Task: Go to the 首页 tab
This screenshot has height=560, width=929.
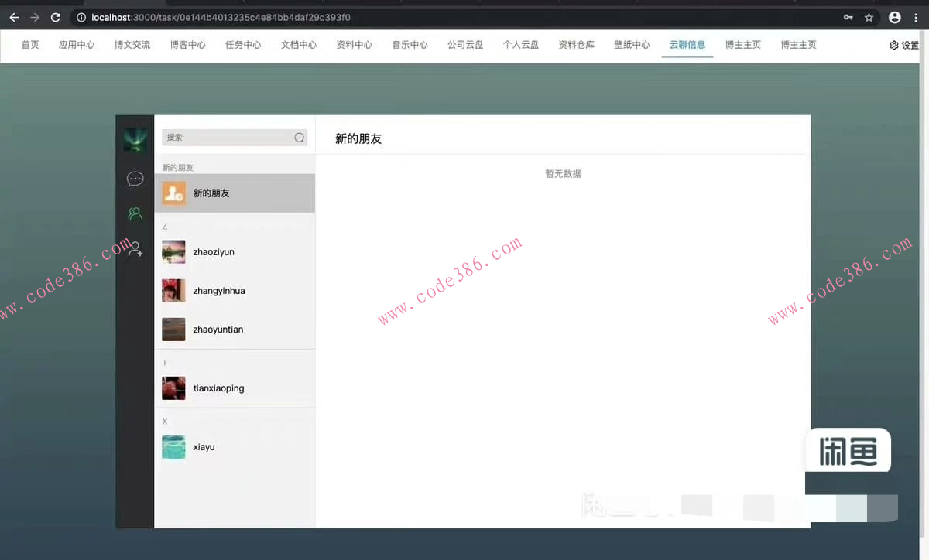Action: (x=30, y=45)
